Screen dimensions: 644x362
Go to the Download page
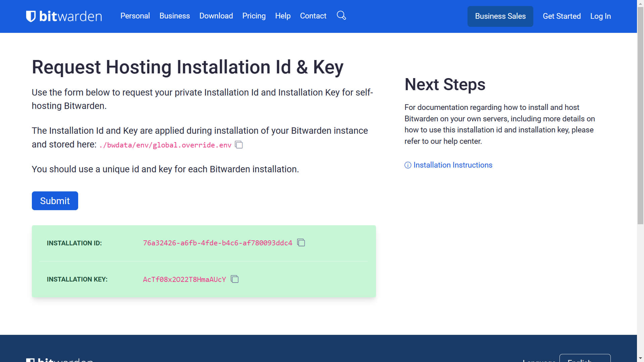pyautogui.click(x=216, y=16)
